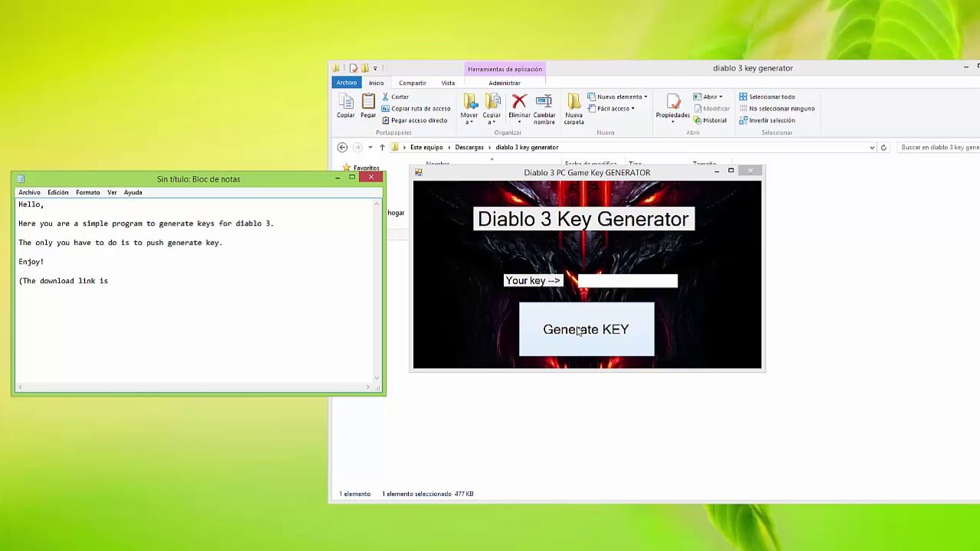Expand the address bar history dropdown

(x=871, y=147)
